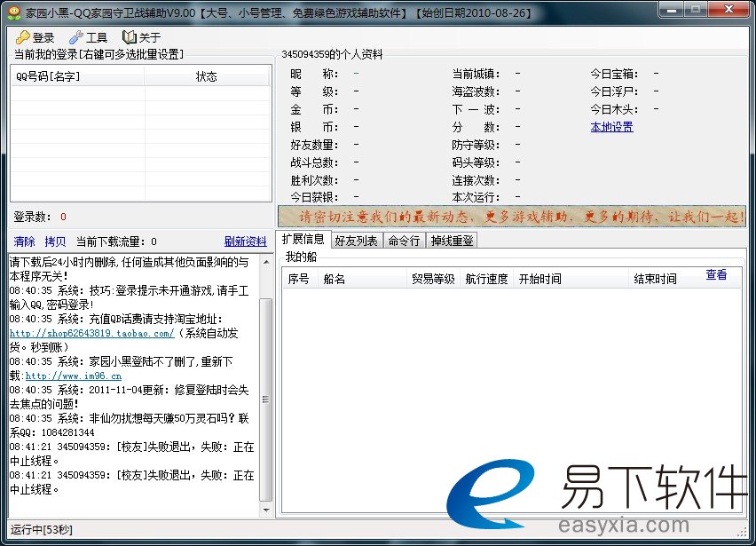Click the 我的船 group label
The height and width of the screenshot is (546, 756).
tap(301, 257)
